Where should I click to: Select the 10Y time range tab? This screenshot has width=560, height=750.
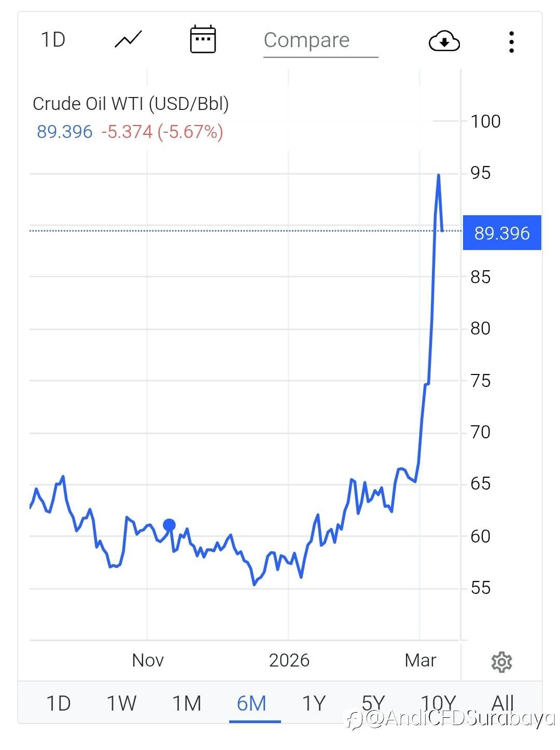tap(438, 703)
